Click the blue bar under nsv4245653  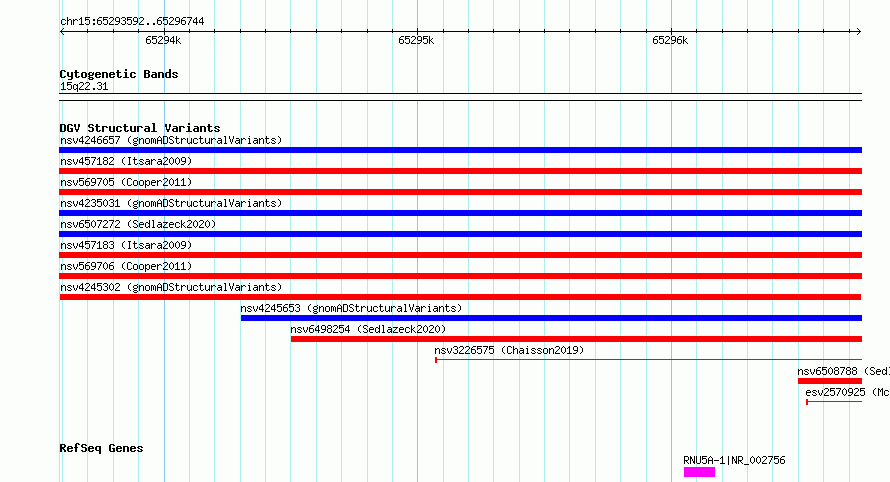tap(551, 318)
